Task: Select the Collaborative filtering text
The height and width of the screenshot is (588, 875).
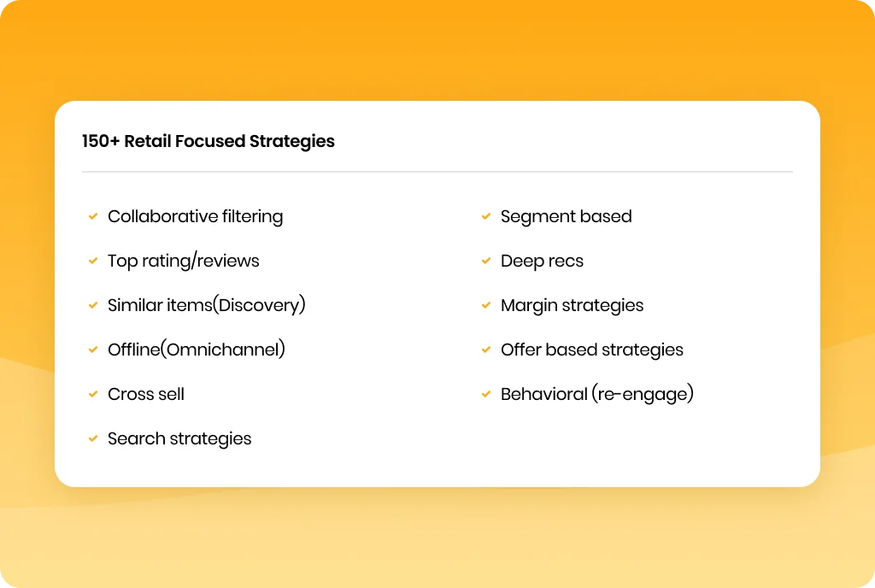Action: pyautogui.click(x=196, y=216)
